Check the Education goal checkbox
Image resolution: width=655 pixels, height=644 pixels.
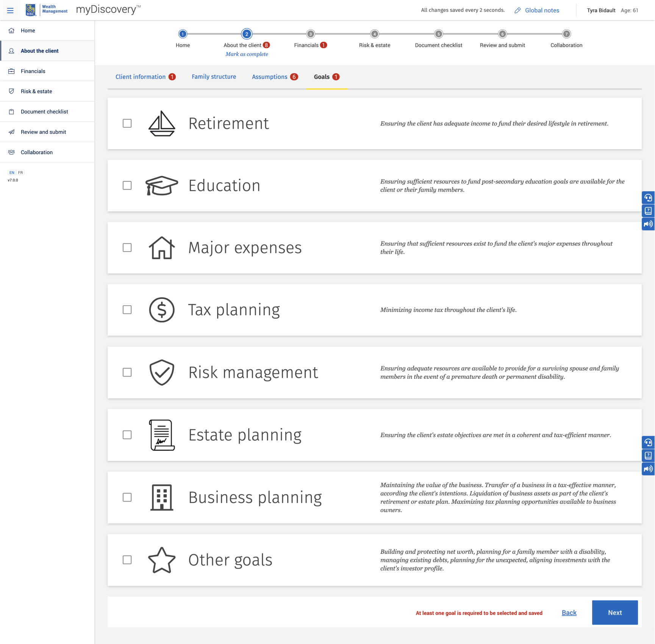[x=127, y=186]
